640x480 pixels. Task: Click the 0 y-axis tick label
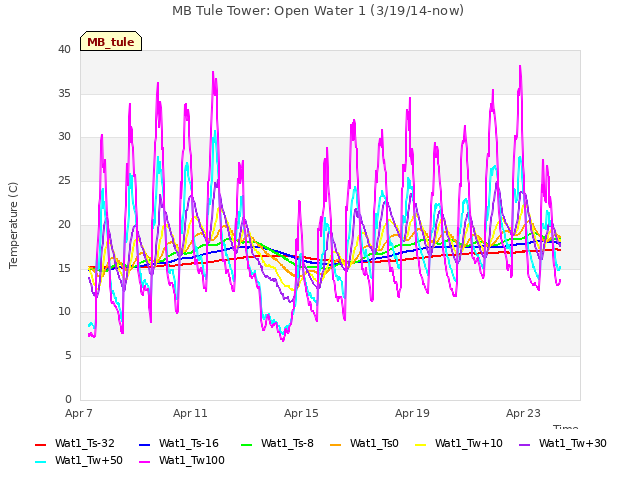68,399
